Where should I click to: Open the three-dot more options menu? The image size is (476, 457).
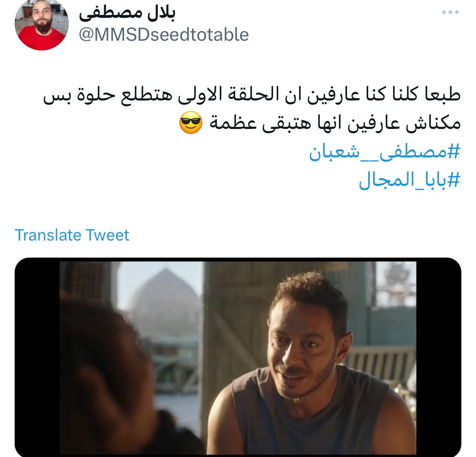(x=450, y=12)
